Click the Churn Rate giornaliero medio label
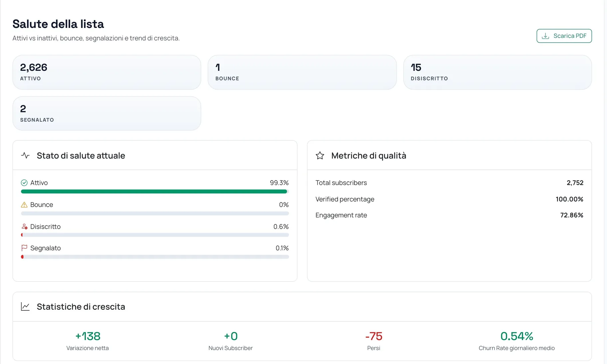 point(517,348)
